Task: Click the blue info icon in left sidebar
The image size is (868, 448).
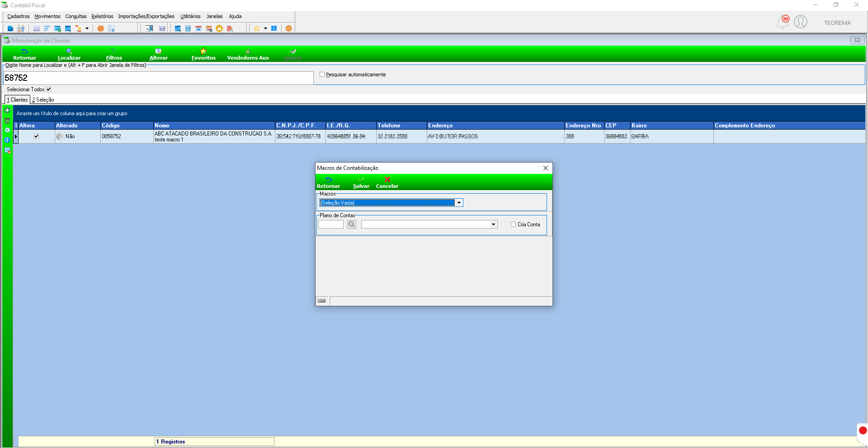Action: pos(7,140)
